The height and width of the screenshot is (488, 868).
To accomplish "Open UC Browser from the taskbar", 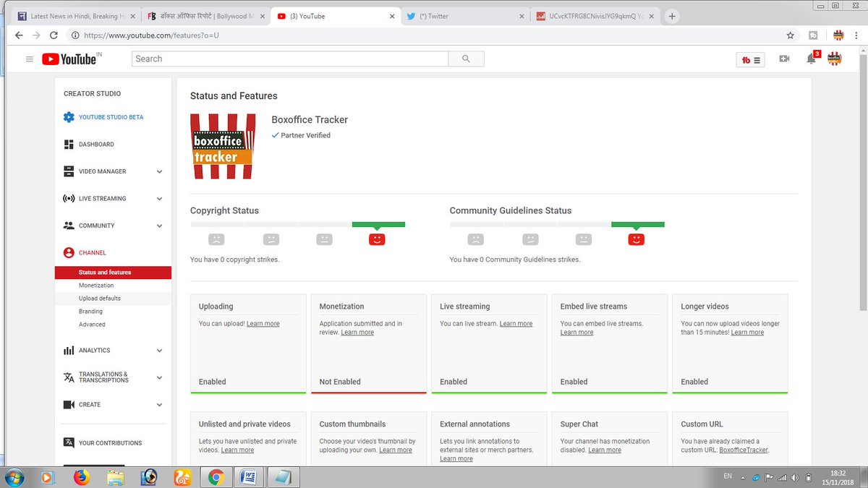I will point(182,477).
